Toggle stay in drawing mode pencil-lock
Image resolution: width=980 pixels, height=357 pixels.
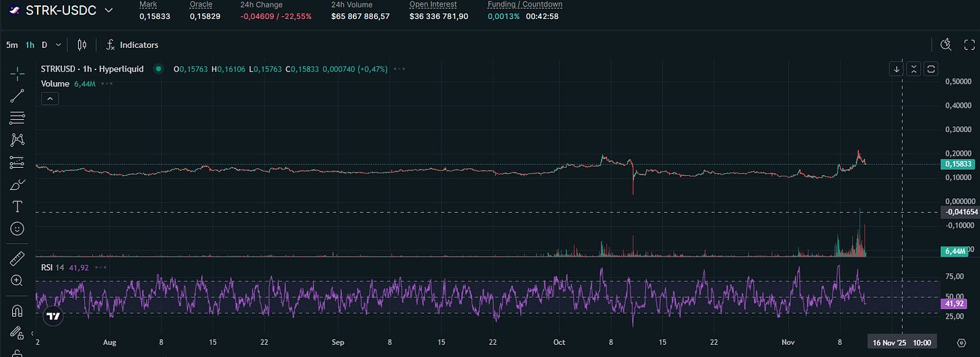[17, 332]
